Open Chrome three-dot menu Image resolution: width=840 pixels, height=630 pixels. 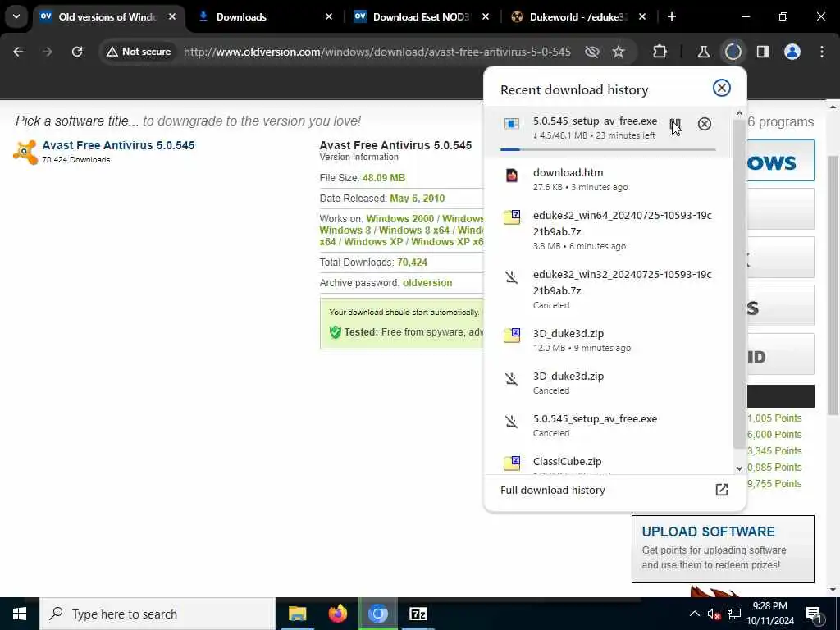click(x=821, y=52)
